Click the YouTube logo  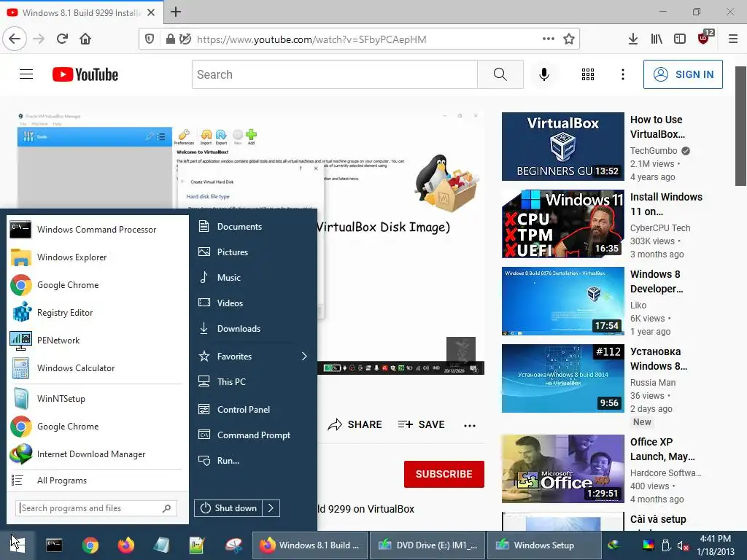tap(85, 74)
